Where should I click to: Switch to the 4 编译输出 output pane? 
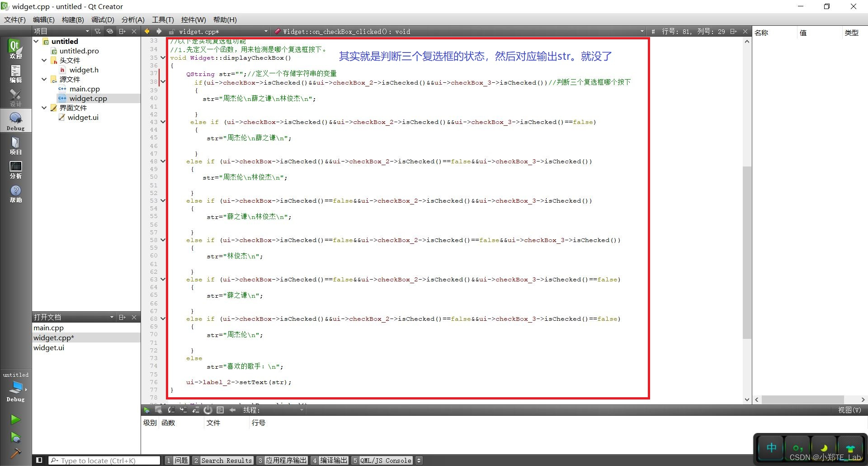pos(333,460)
